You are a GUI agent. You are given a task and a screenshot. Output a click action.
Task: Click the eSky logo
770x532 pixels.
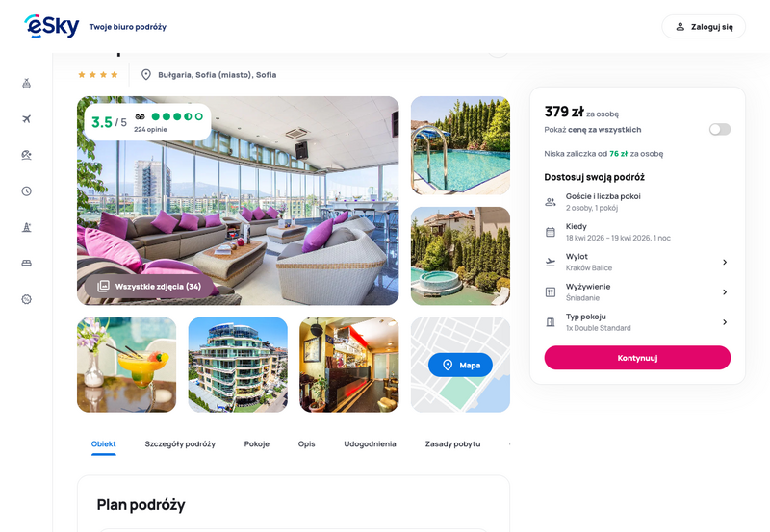click(52, 26)
